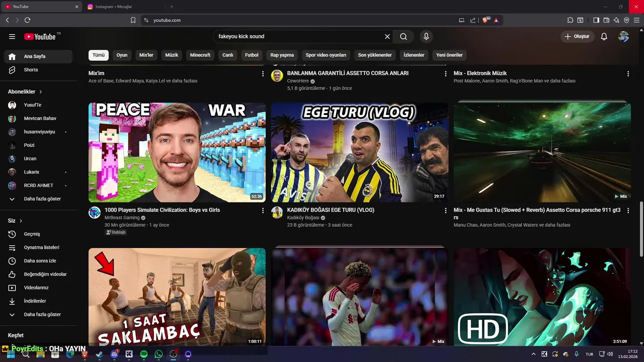Open more options for Mix - Elektronik Müzik
The width and height of the screenshot is (644, 362).
pyautogui.click(x=628, y=74)
